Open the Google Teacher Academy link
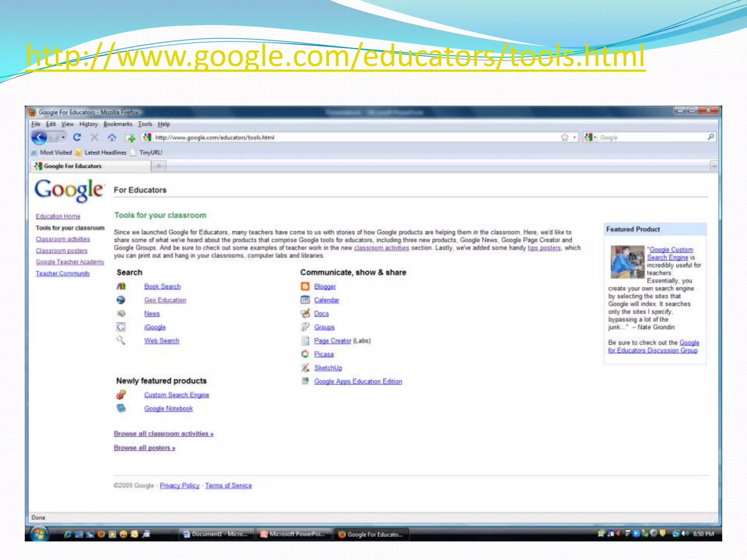747x560 pixels. [70, 262]
